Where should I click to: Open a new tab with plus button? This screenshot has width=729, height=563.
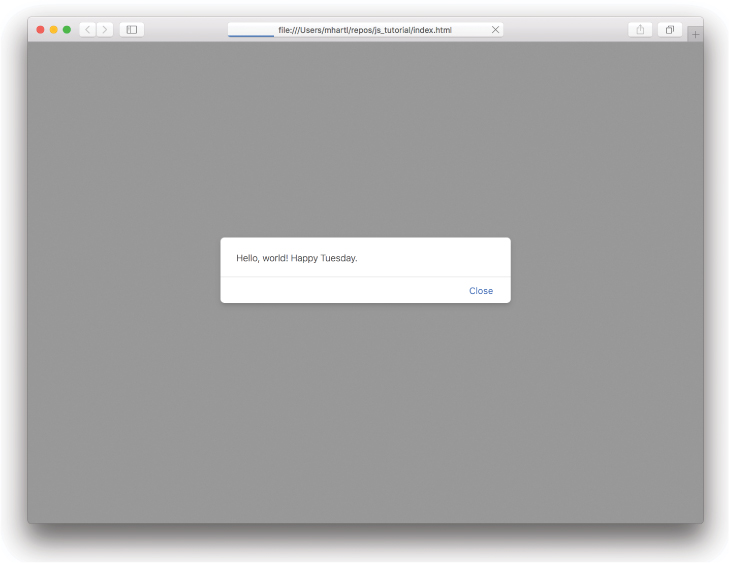[695, 34]
